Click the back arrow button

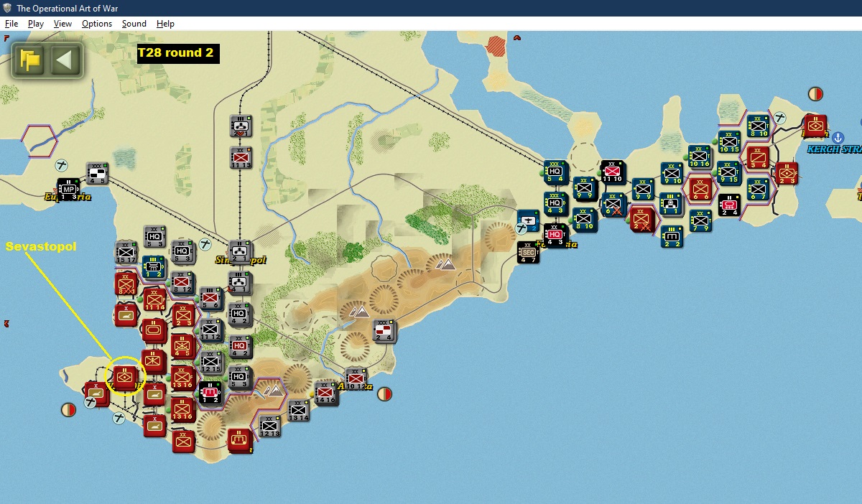click(x=65, y=60)
